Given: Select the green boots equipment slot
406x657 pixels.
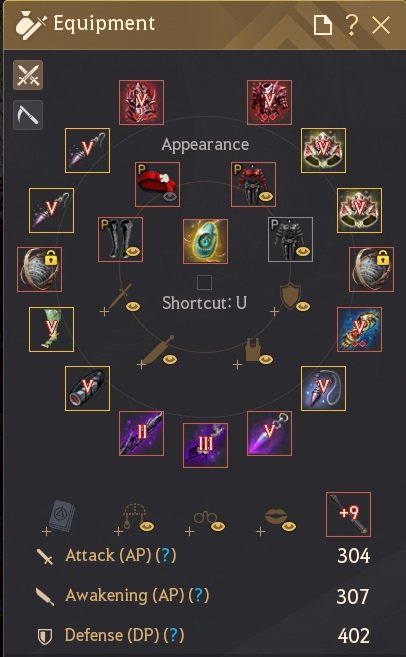Looking at the screenshot, I should [x=52, y=329].
